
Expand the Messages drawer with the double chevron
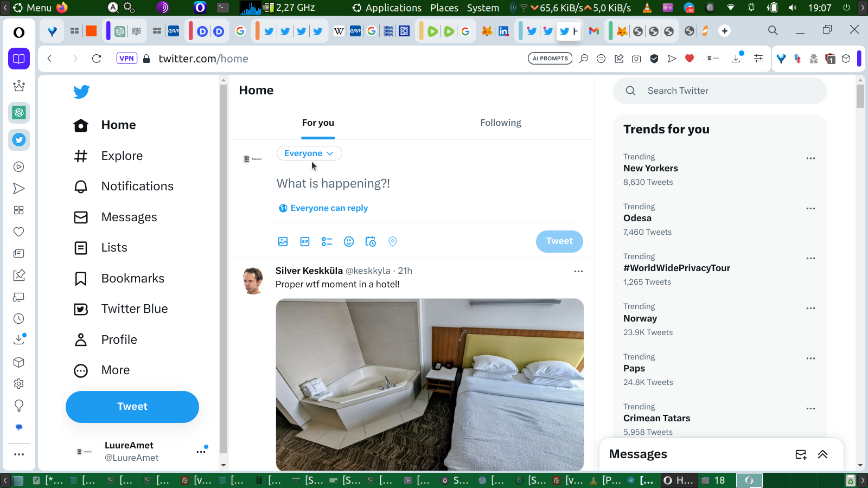(823, 454)
